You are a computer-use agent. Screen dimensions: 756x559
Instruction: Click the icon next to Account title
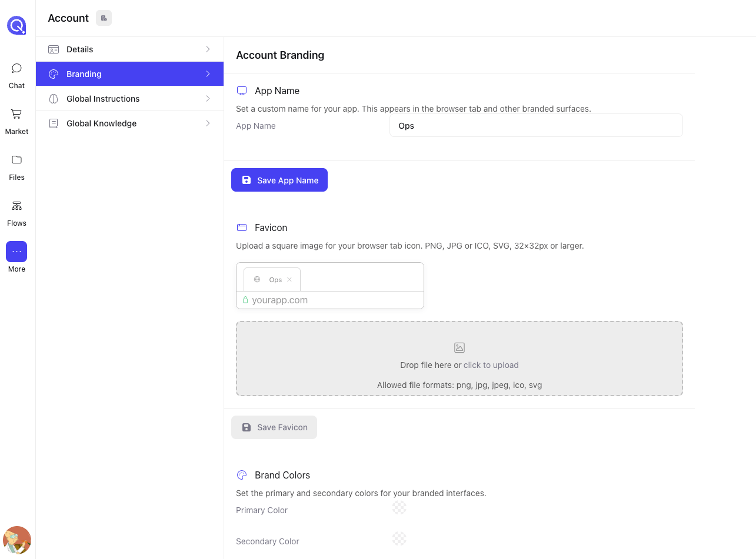[104, 18]
